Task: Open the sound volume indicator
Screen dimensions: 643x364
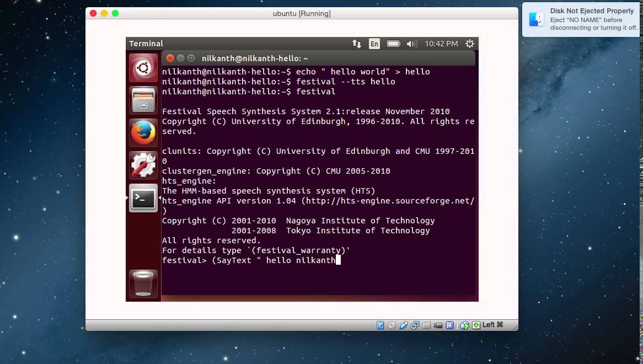Action: tap(412, 44)
